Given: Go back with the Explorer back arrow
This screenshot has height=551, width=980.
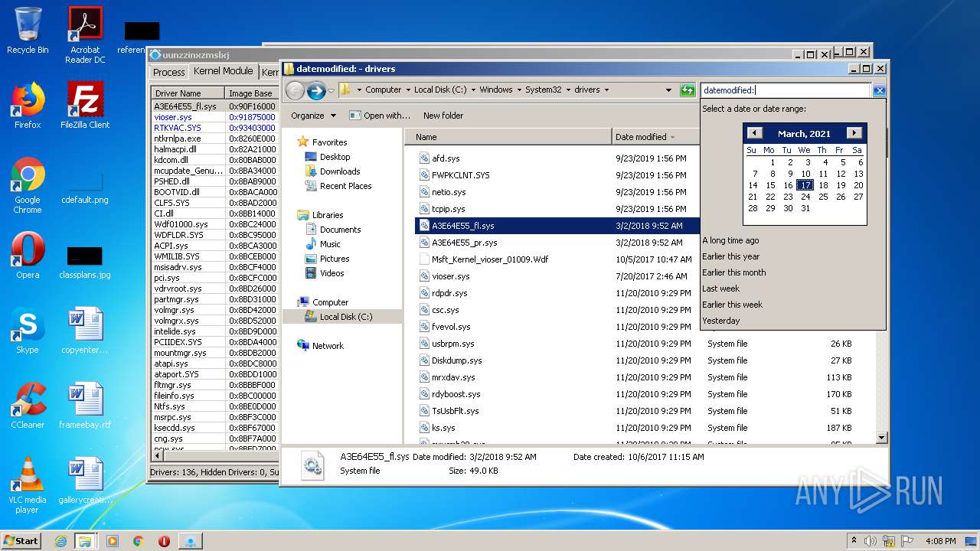Looking at the screenshot, I should pyautogui.click(x=295, y=90).
